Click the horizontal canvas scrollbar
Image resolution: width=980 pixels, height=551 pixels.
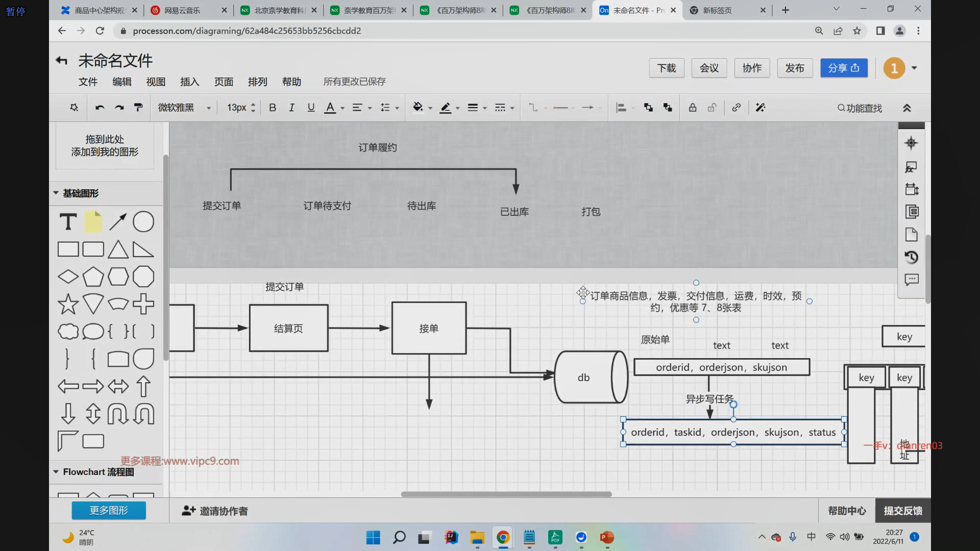pos(506,494)
